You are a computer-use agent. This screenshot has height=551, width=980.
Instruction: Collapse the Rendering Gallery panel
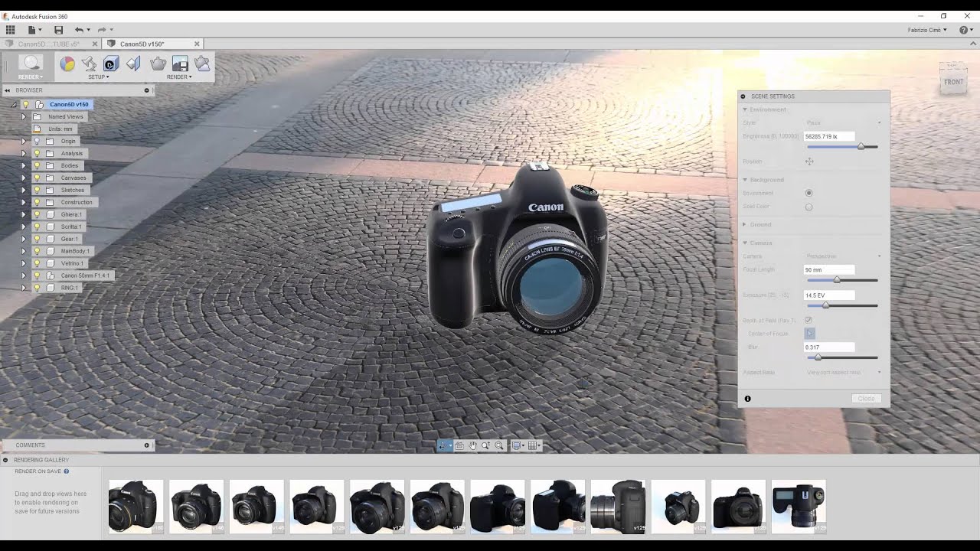(x=6, y=460)
